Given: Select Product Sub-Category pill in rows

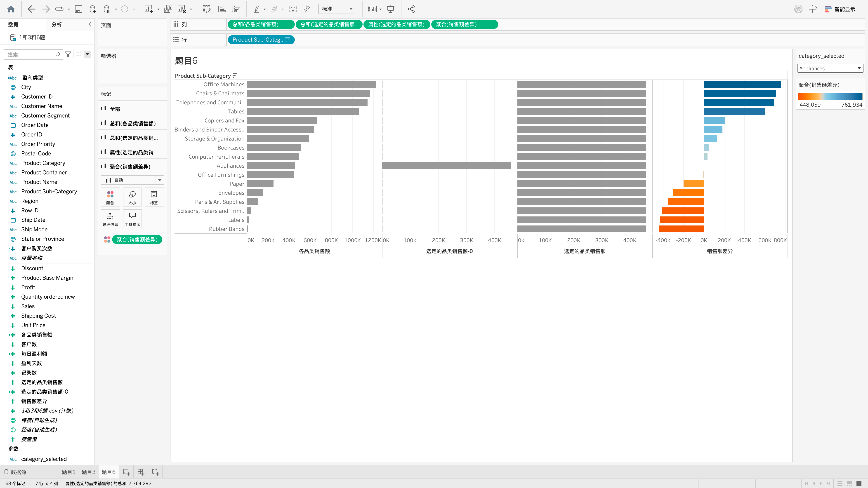Looking at the screenshot, I should pyautogui.click(x=261, y=40).
